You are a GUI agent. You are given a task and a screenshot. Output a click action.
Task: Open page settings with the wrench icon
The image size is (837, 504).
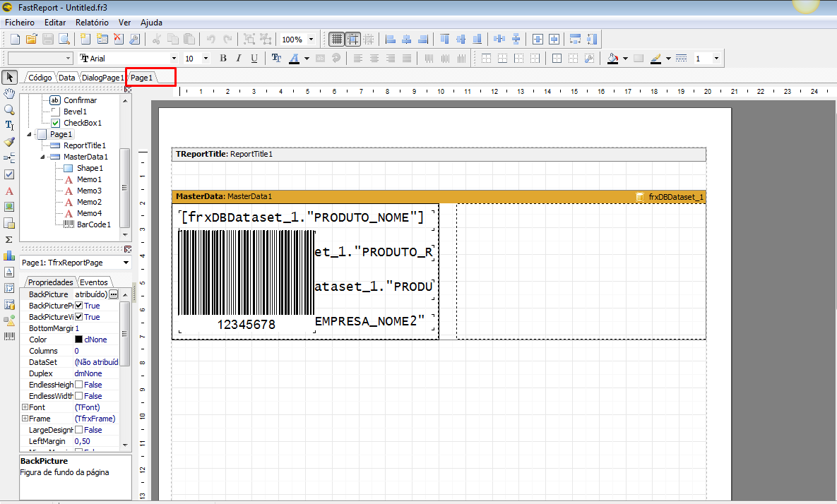click(x=134, y=39)
